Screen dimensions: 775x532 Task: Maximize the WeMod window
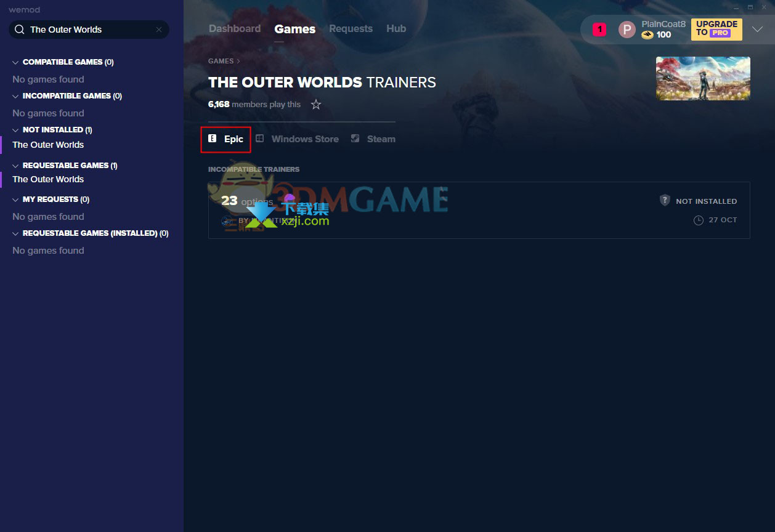point(750,7)
